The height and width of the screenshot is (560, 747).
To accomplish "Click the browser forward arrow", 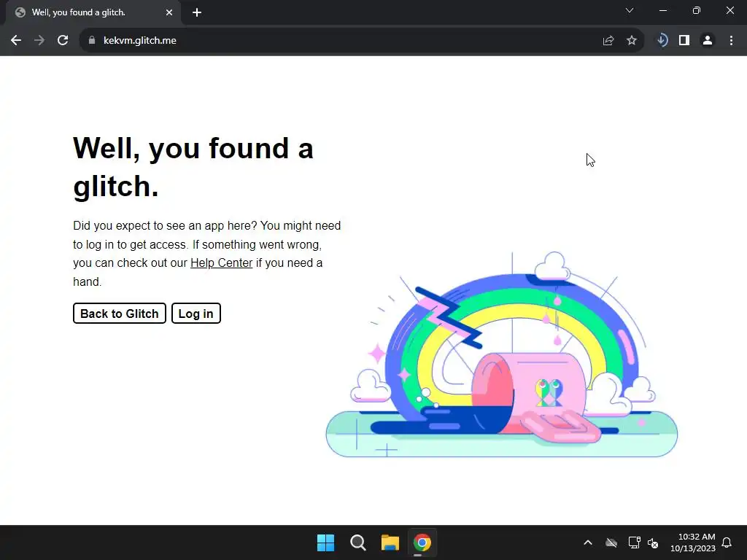I will pos(39,41).
